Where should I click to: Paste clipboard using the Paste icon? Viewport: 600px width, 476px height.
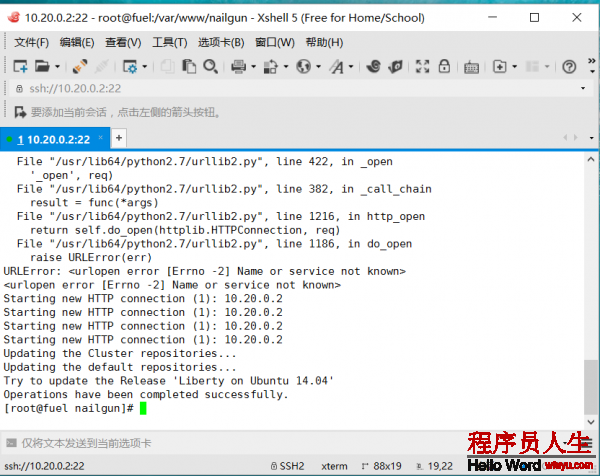pyautogui.click(x=189, y=67)
